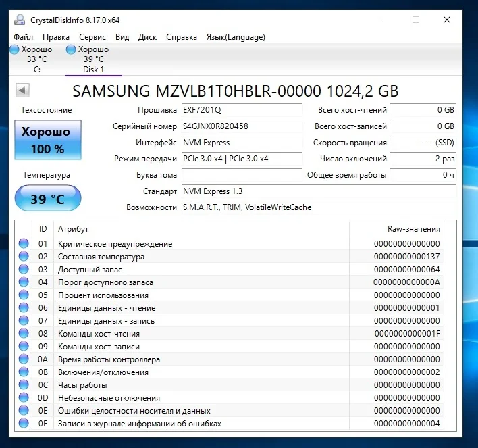Click the previous disk arrow icon
Image resolution: width=478 pixels, height=448 pixels.
click(x=22, y=90)
